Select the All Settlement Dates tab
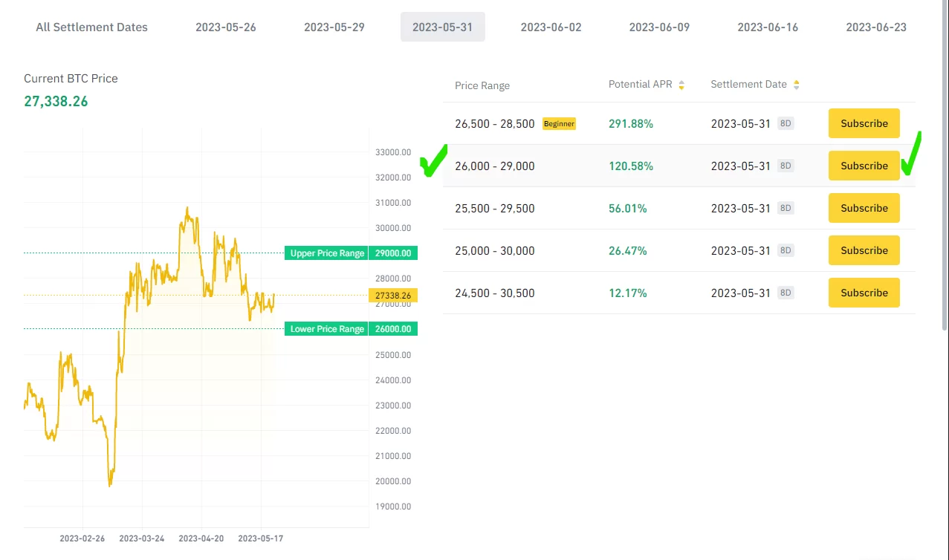This screenshot has height=560, width=949. 91,27
